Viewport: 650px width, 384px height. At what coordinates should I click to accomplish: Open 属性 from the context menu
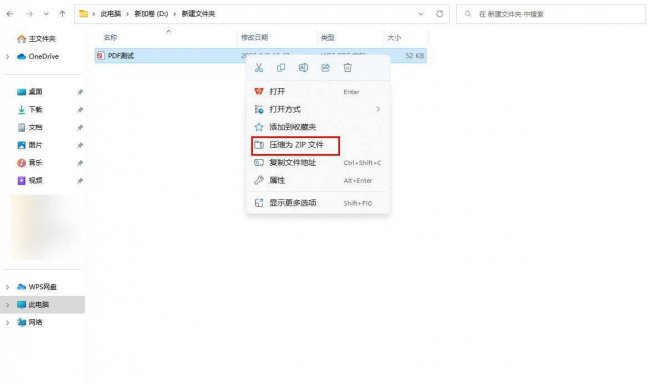coord(318,180)
